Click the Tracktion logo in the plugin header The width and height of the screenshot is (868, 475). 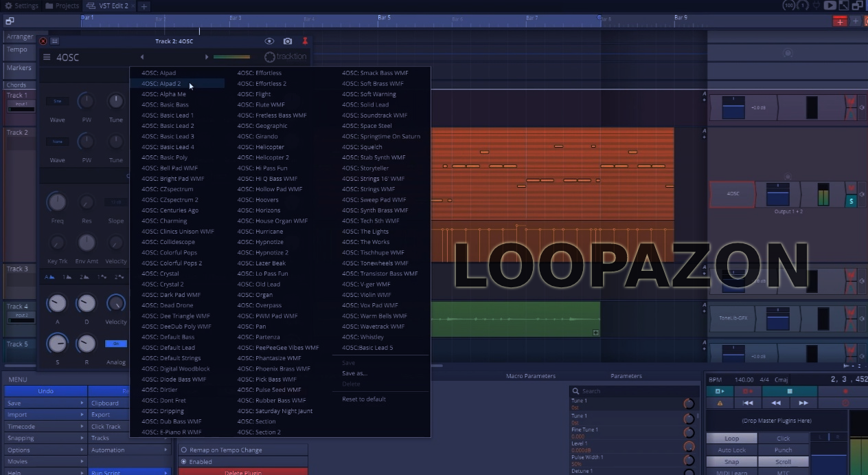[x=286, y=57]
